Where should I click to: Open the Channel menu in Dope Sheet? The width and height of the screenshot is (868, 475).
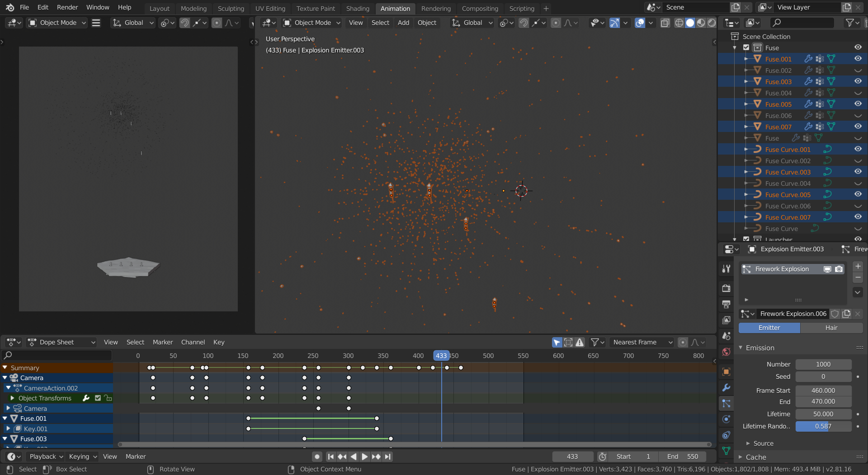pyautogui.click(x=193, y=342)
